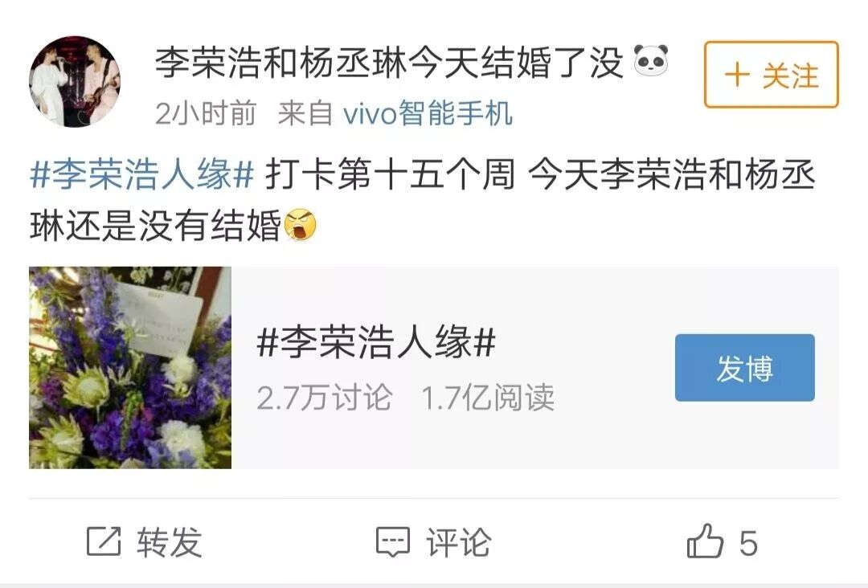Open the user's round profile avatar
868x588 pixels.
pyautogui.click(x=75, y=82)
